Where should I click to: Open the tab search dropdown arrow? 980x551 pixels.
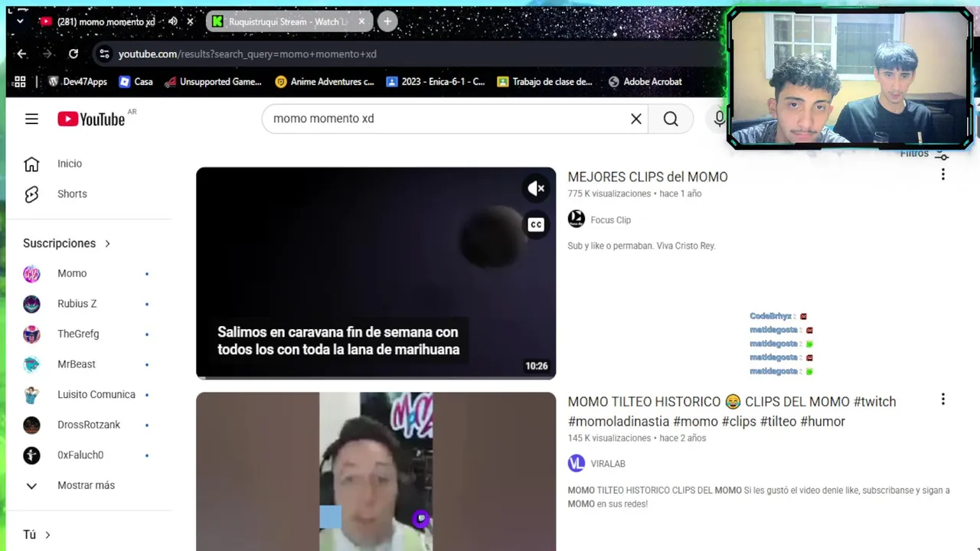pyautogui.click(x=20, y=21)
